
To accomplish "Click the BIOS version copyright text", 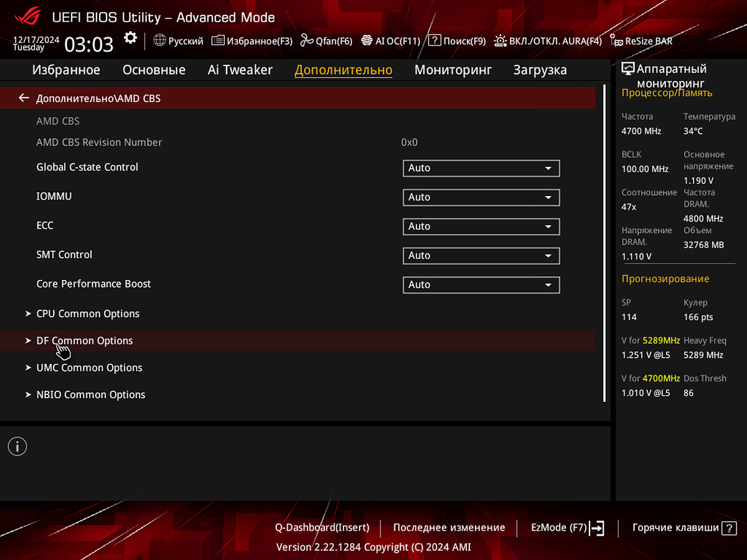I will [x=374, y=548].
